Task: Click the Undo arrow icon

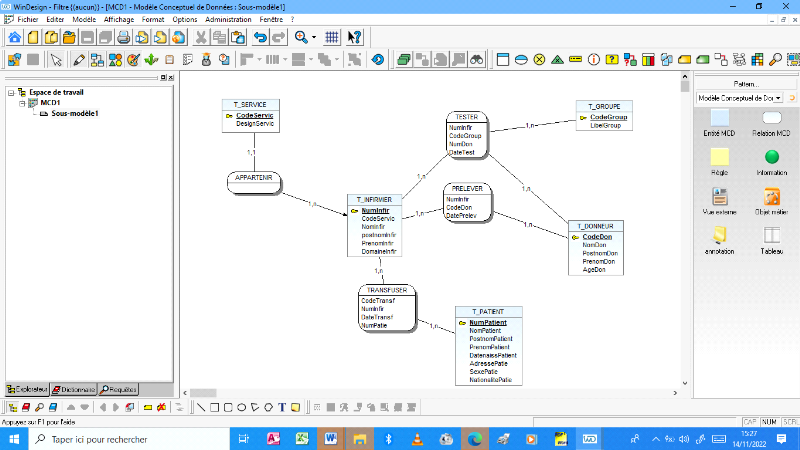Action: tap(261, 37)
